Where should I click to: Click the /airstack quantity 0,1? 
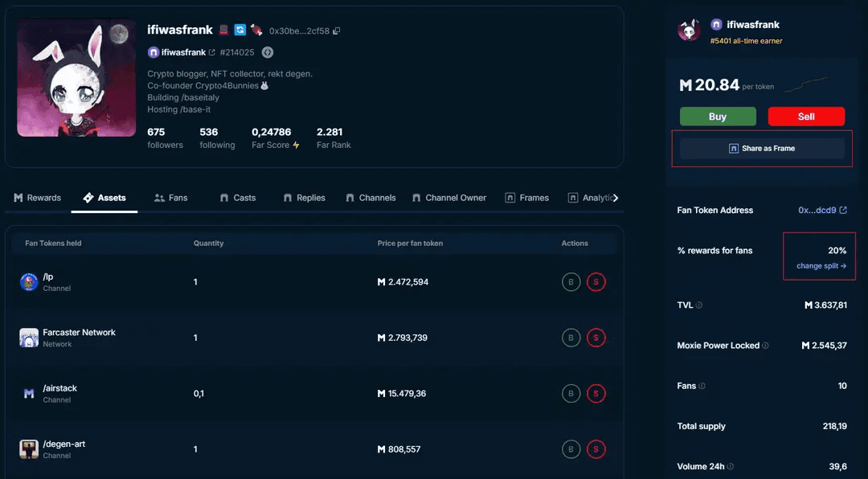[x=199, y=394]
